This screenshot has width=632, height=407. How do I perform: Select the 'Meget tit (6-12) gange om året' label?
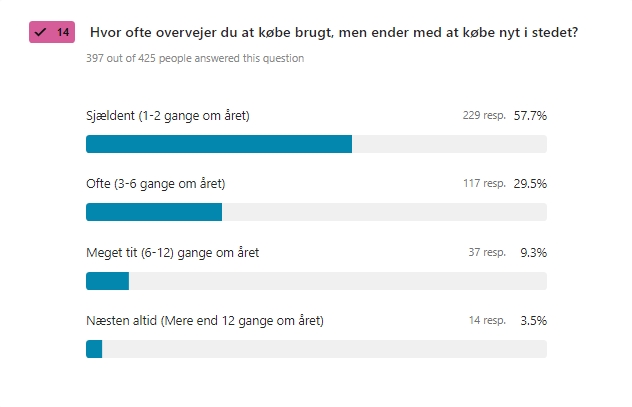click(173, 253)
